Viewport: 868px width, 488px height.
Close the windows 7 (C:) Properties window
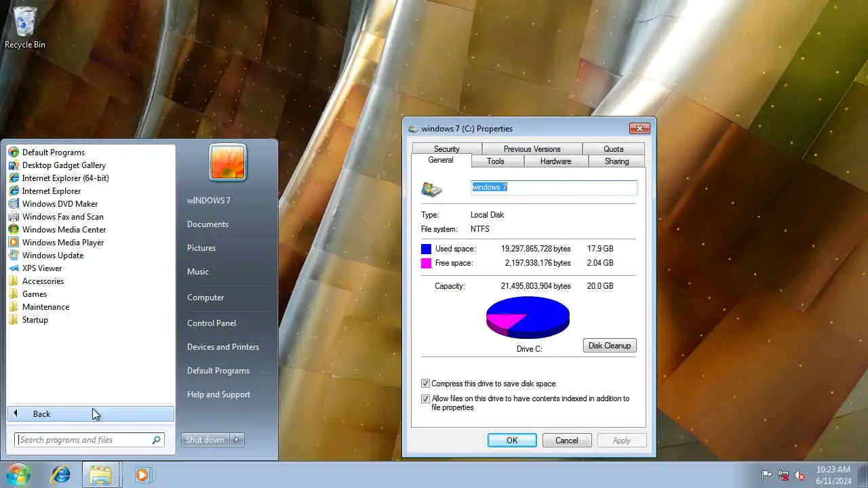click(x=639, y=128)
